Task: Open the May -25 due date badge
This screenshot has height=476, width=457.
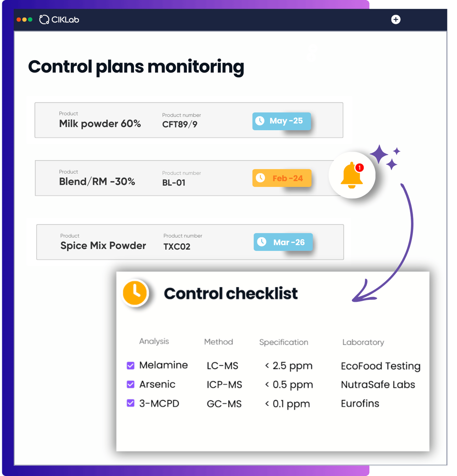Action: [282, 121]
